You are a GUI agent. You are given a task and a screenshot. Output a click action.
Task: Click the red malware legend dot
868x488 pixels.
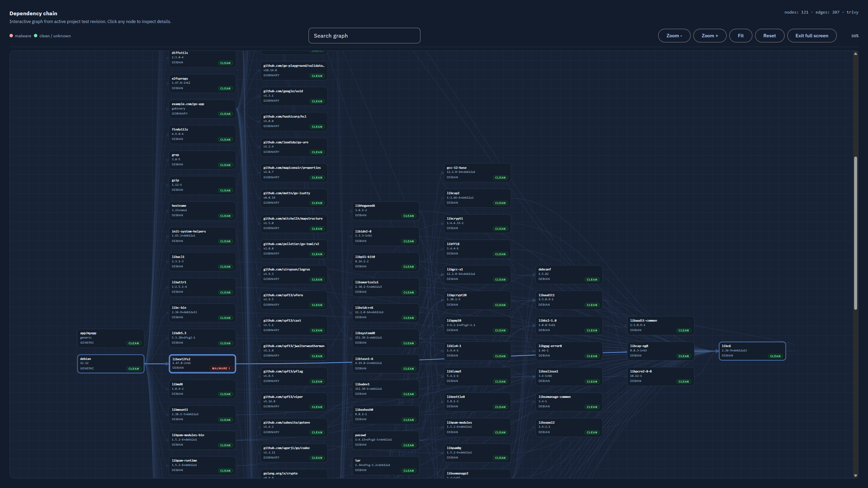pos(11,36)
